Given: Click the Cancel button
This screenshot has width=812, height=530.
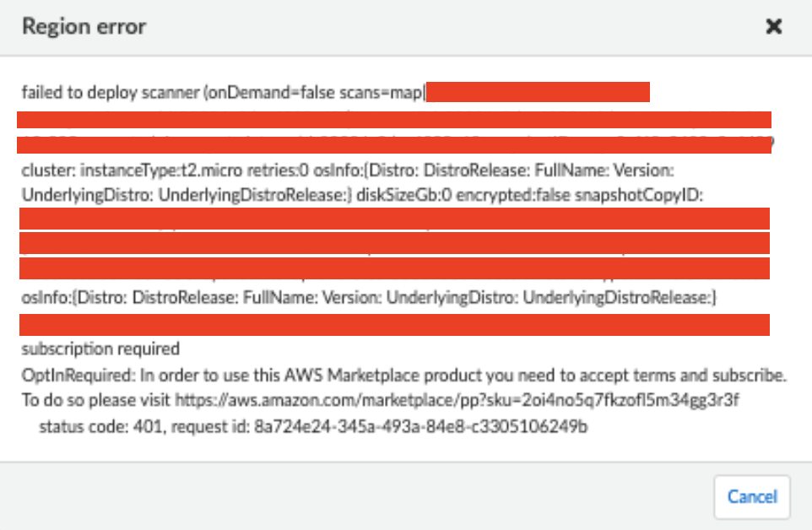Looking at the screenshot, I should (x=751, y=496).
